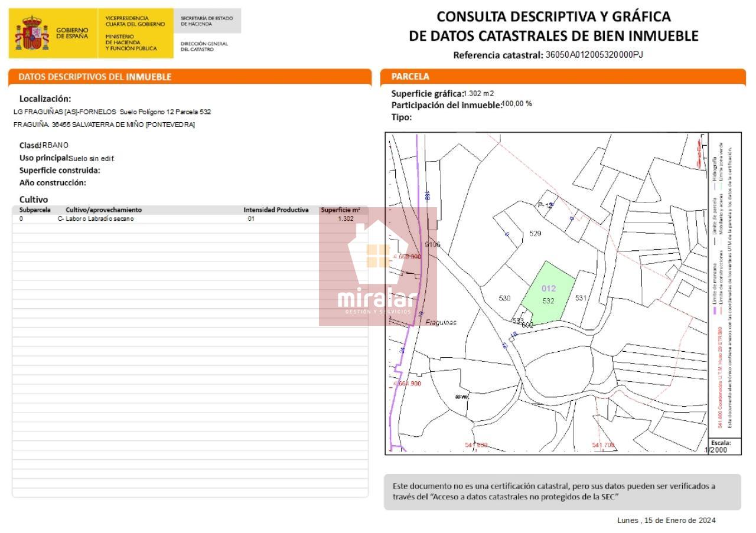Select 'C- Labor o Labradío secano' cell
This screenshot has height=533, width=756.
[96, 218]
